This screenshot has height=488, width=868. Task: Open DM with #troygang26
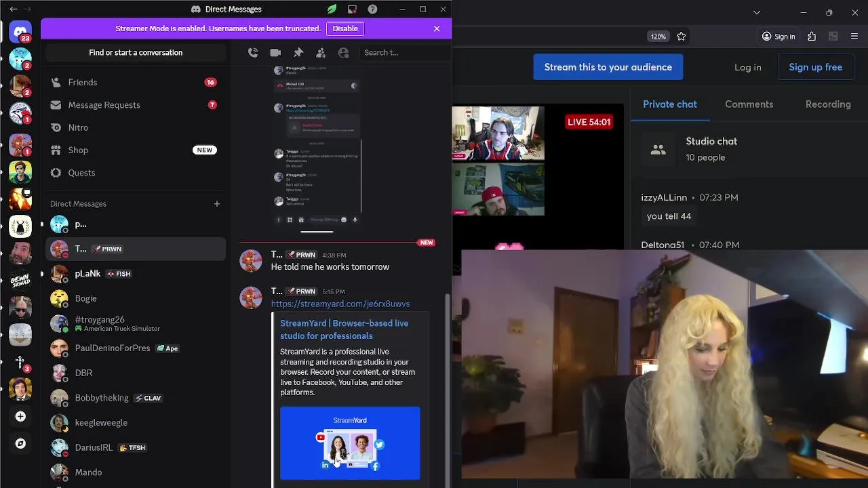[136, 323]
